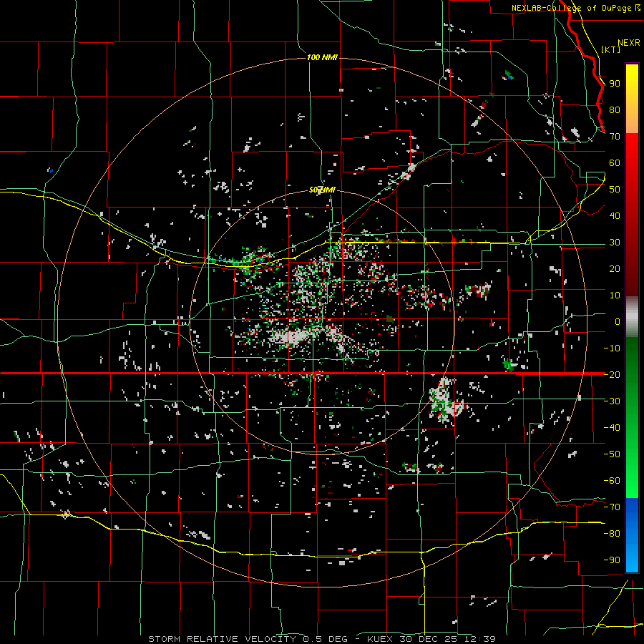Click the [KT] units label
644x644 pixels.
(610, 49)
